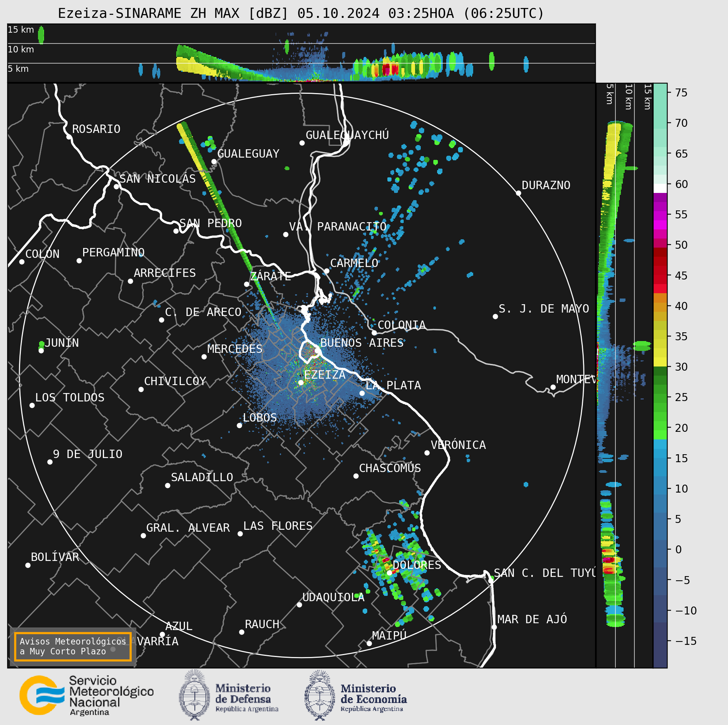The image size is (728, 725).
Task: Click the yellow 30 dBZ color band
Action: pyautogui.click(x=660, y=362)
